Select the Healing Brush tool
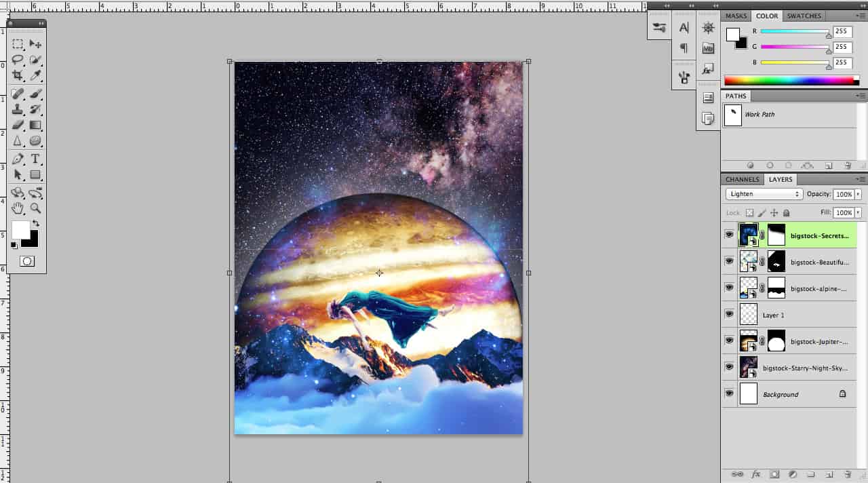 [18, 94]
